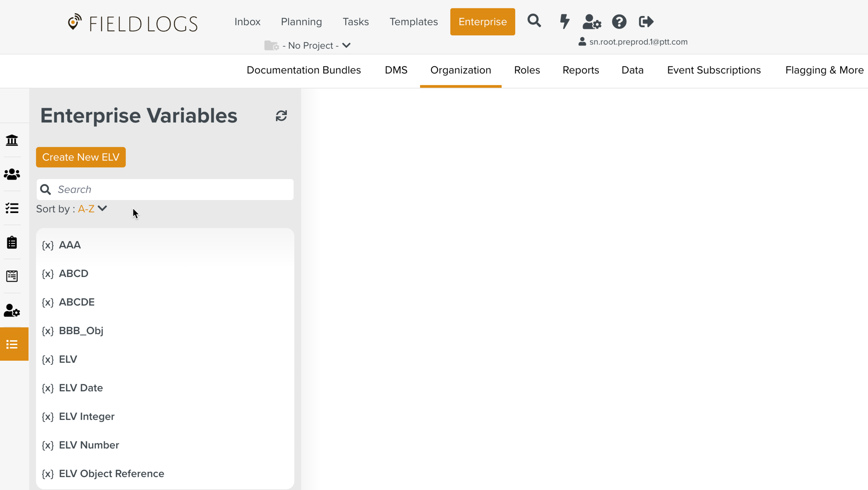868x490 pixels.
Task: Select the {x} icon beside AAA variable
Action: [48, 245]
